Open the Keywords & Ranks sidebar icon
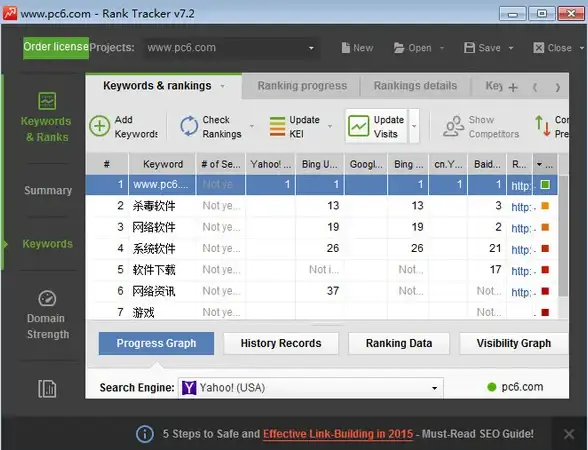This screenshot has height=450, width=588. click(47, 101)
